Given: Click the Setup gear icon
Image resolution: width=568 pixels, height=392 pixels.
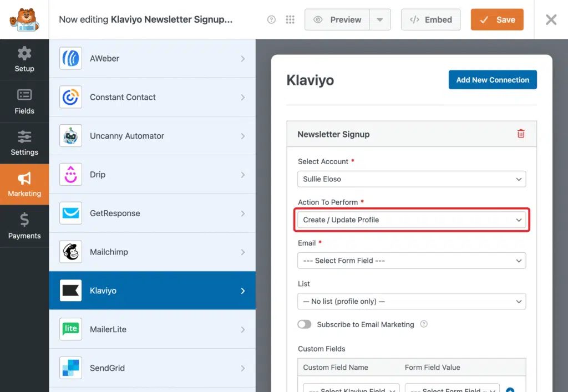Looking at the screenshot, I should 24,54.
